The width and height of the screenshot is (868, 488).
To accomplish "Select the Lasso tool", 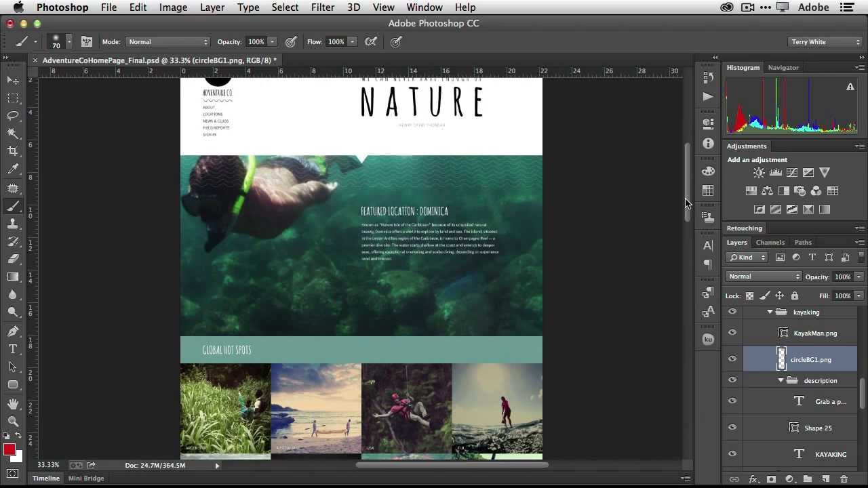I will [x=13, y=115].
